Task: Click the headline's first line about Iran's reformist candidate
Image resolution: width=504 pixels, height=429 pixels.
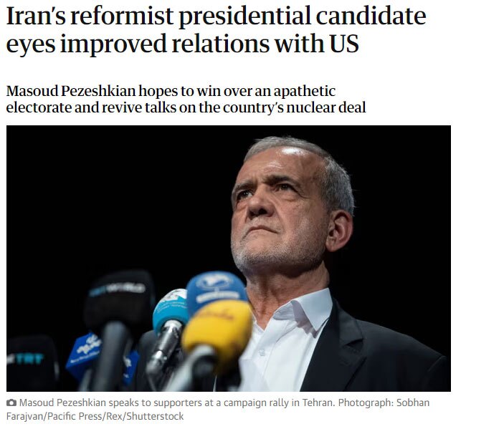Action: click(216, 16)
